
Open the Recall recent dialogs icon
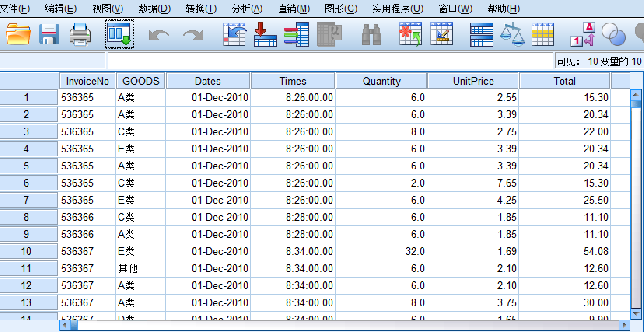click(119, 34)
